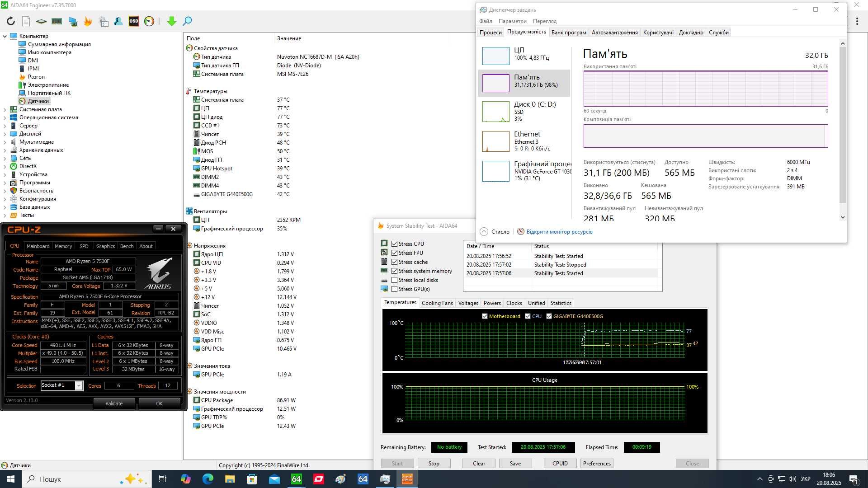
Task: Open Параметри menu in Task Manager
Action: [x=512, y=21]
